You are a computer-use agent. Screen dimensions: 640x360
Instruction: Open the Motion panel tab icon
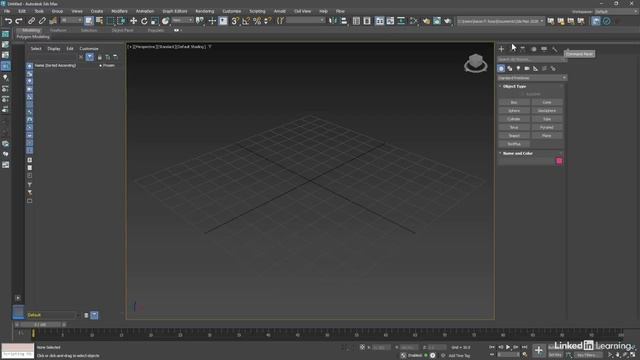533,49
